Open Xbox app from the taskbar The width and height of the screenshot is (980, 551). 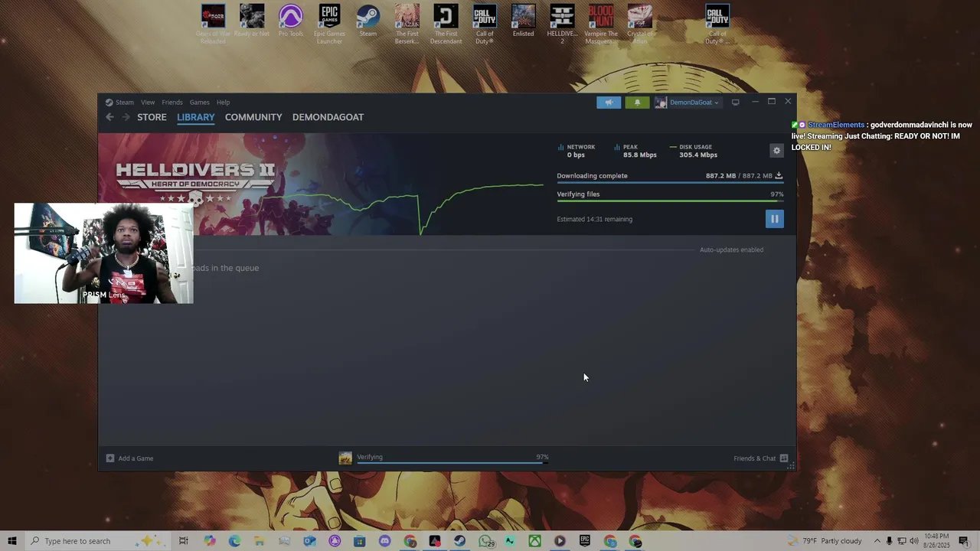[534, 541]
